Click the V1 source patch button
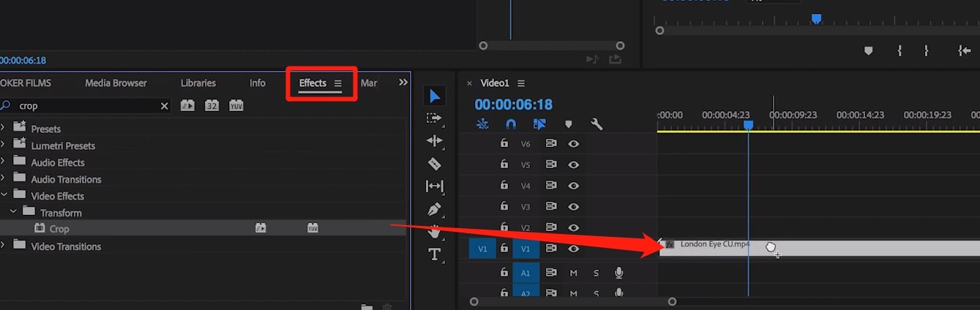Viewport: 980px width, 310px height. coord(482,249)
